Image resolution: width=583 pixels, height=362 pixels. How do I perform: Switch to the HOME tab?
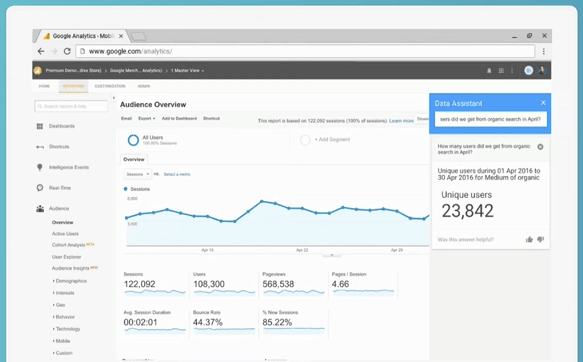[x=44, y=86]
